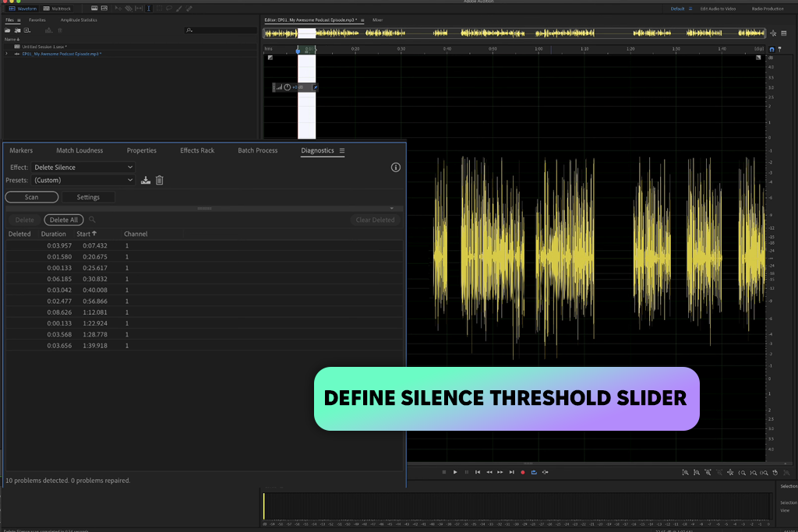The image size is (798, 532).
Task: Open the Match Loudness tab
Action: click(79, 150)
